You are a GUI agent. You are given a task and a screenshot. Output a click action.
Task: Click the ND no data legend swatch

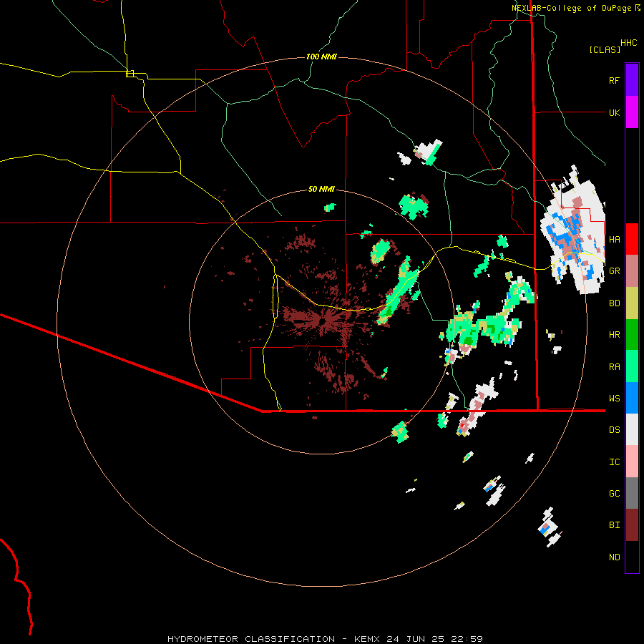[632, 557]
